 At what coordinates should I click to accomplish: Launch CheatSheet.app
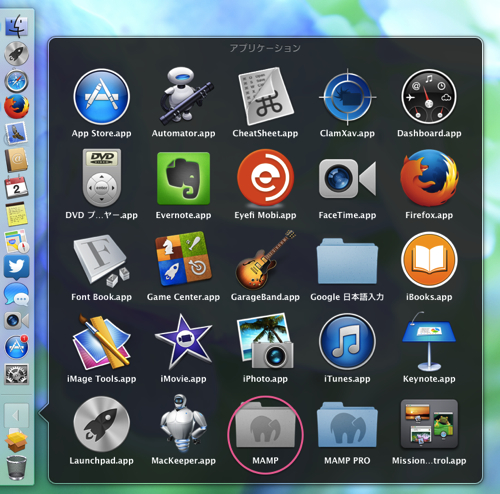(265, 97)
